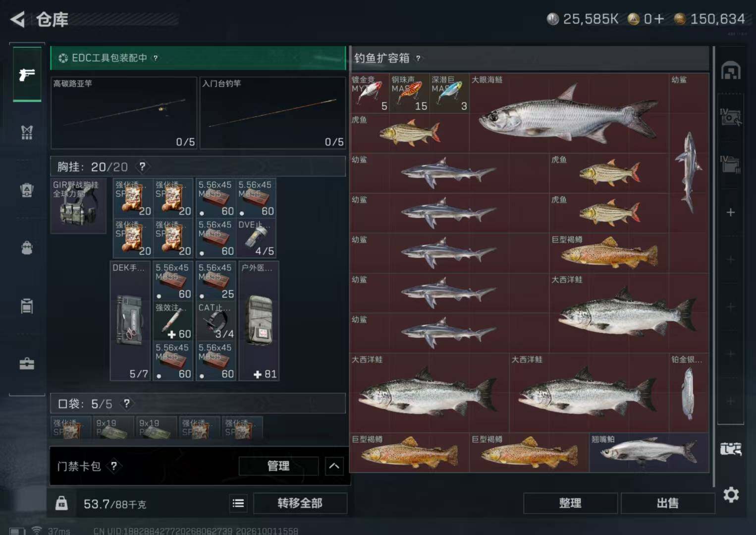Click the 25,585K currency balance
This screenshot has height=535, width=756.
coord(591,19)
